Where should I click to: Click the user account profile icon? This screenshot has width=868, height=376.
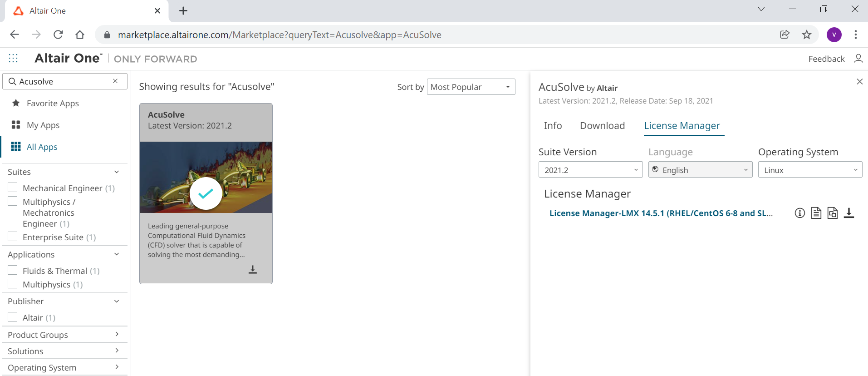tap(858, 59)
